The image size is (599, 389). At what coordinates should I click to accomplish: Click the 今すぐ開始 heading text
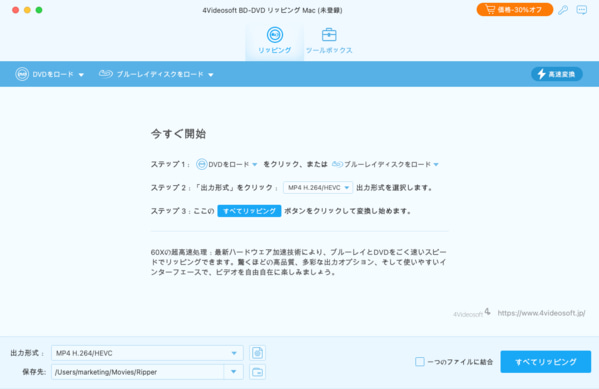(178, 134)
